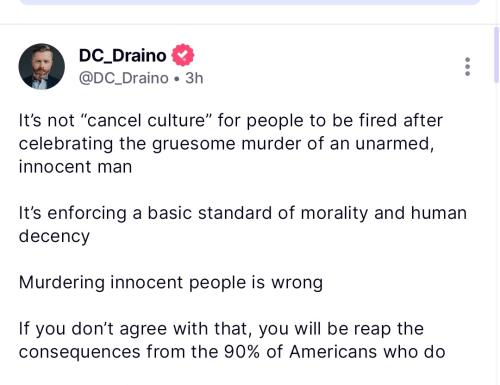Click the "It's enforcing a basic standard" line

(x=243, y=213)
